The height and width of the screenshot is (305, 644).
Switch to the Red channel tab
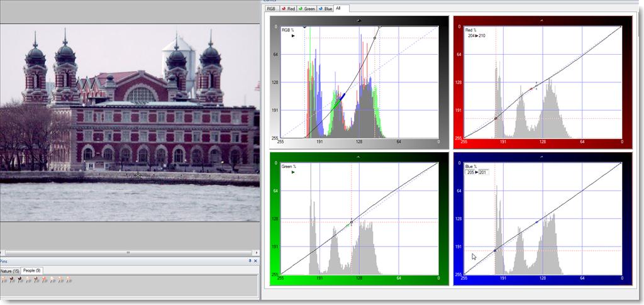pos(288,9)
